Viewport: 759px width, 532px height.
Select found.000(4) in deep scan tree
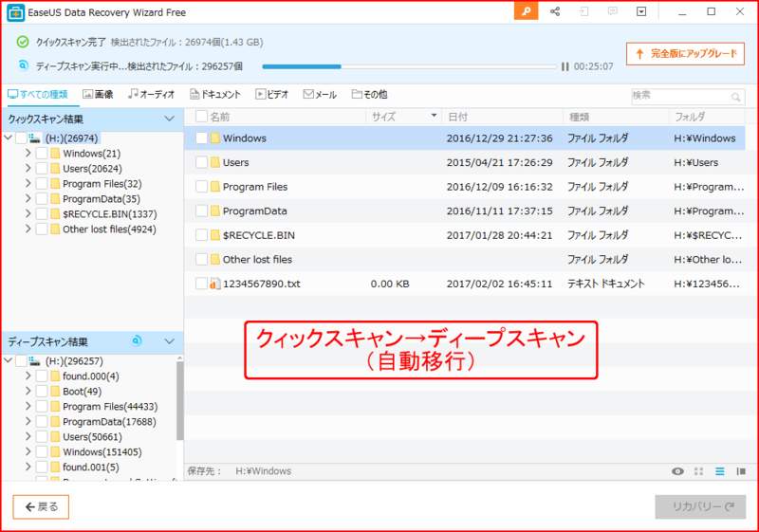pos(90,376)
